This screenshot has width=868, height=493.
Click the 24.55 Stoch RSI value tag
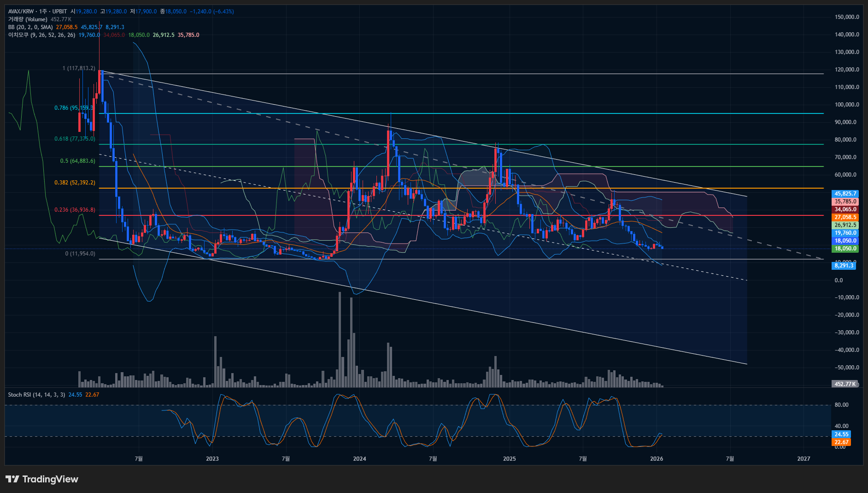click(841, 434)
